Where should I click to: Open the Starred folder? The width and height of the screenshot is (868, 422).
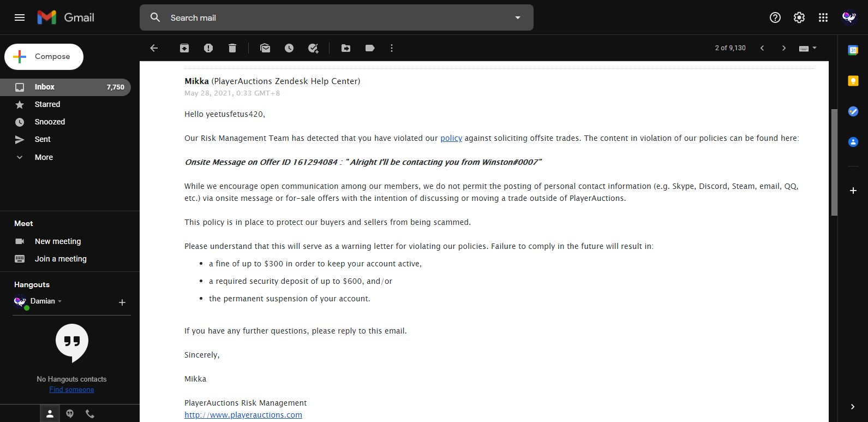[47, 104]
